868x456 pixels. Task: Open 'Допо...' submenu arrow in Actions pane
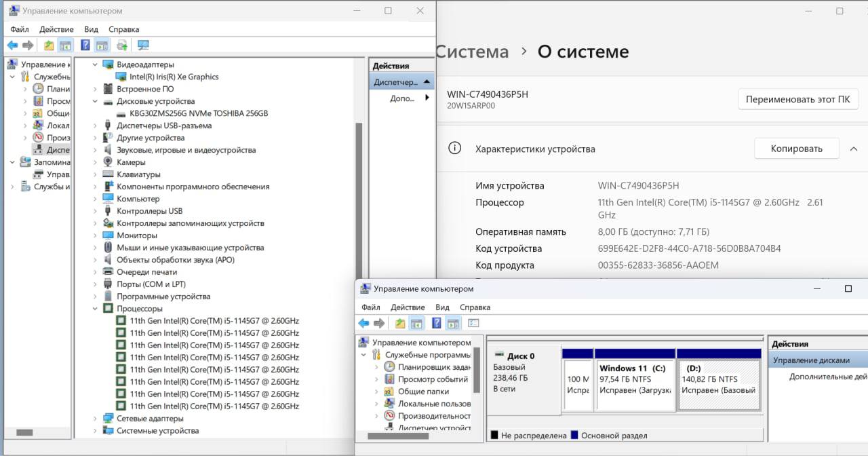click(x=427, y=98)
